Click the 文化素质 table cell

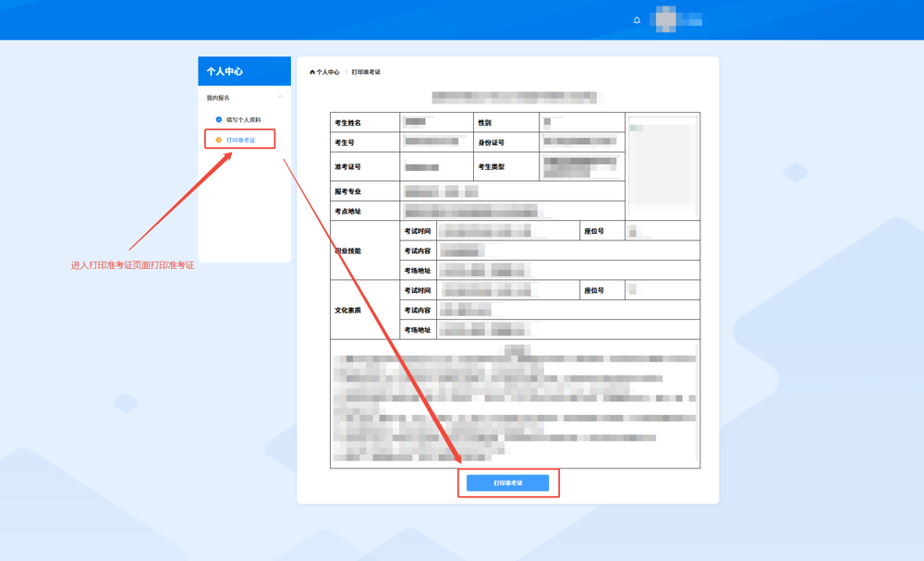tap(347, 310)
